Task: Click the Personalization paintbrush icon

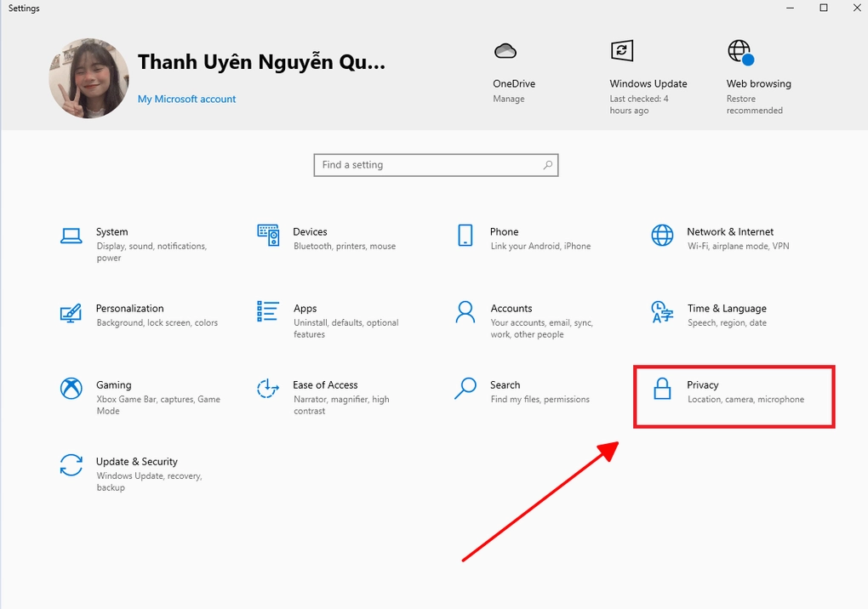Action: tap(71, 312)
